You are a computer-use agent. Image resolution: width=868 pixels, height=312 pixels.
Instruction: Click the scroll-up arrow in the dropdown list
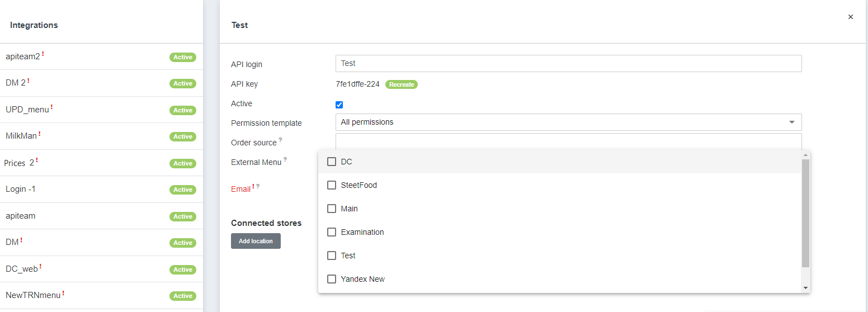(x=805, y=155)
